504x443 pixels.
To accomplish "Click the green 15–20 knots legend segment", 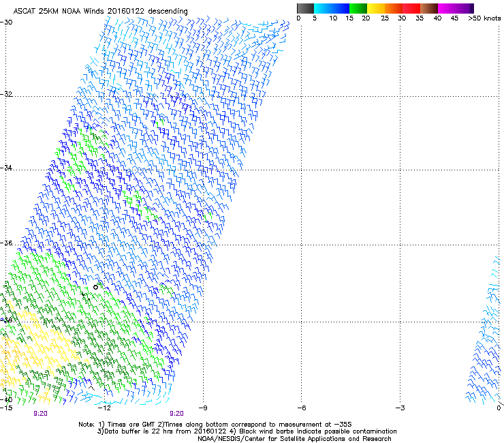I will (358, 8).
